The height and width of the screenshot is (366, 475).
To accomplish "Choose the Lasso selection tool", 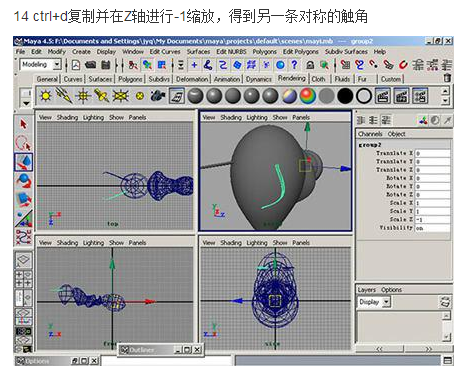I will tap(23, 143).
